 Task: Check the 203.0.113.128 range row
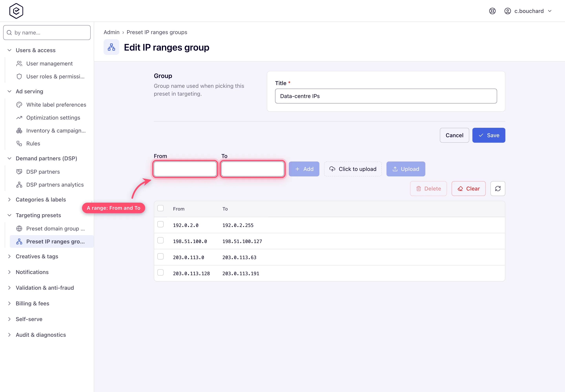(x=160, y=272)
